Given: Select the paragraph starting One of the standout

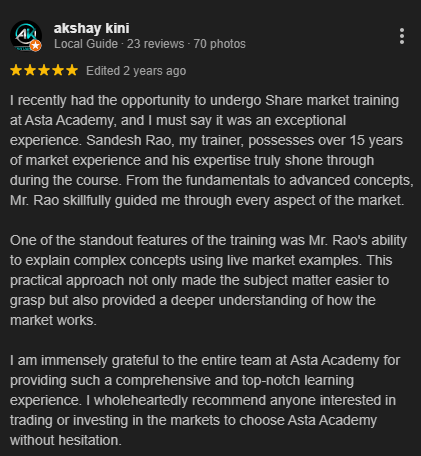Looking at the screenshot, I should click(x=209, y=280).
